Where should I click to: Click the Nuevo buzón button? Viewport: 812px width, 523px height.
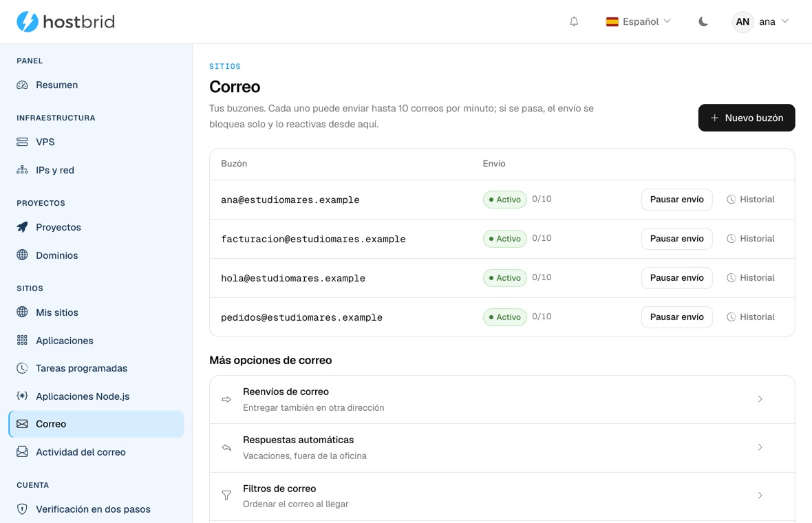pos(746,118)
